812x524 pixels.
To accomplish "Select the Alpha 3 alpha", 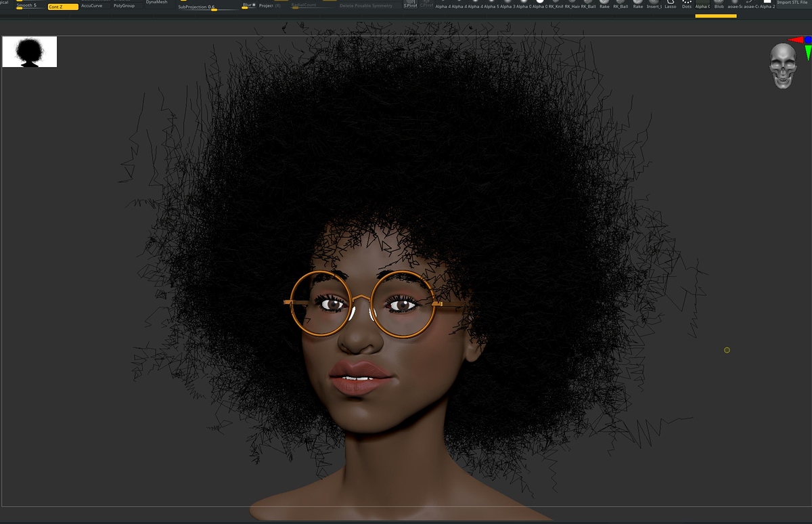I will (507, 4).
